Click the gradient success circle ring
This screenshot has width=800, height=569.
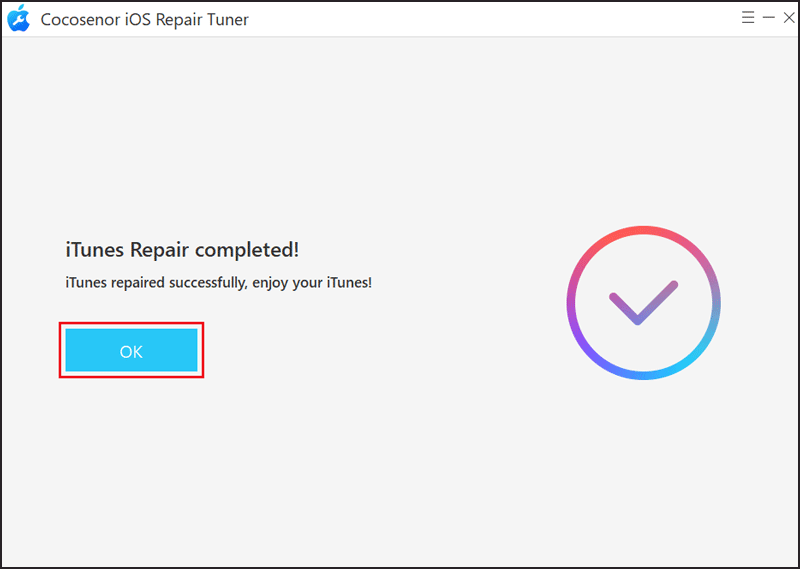pos(643,303)
